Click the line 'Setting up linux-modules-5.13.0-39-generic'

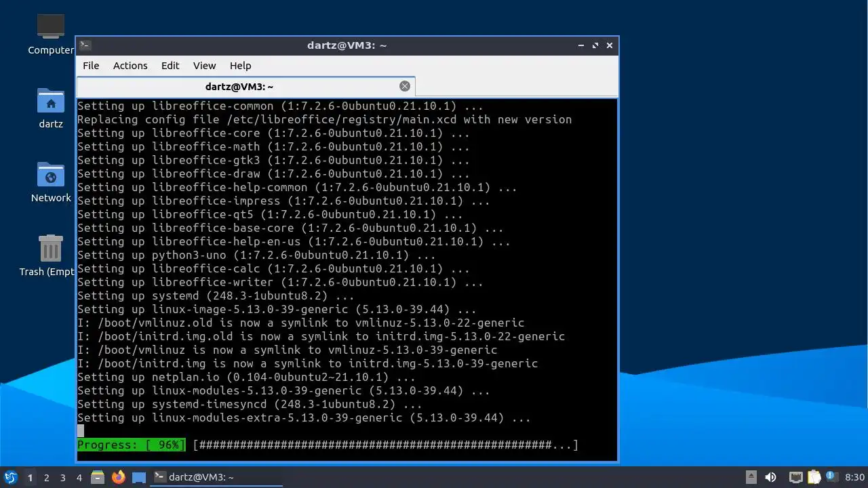pyautogui.click(x=283, y=391)
